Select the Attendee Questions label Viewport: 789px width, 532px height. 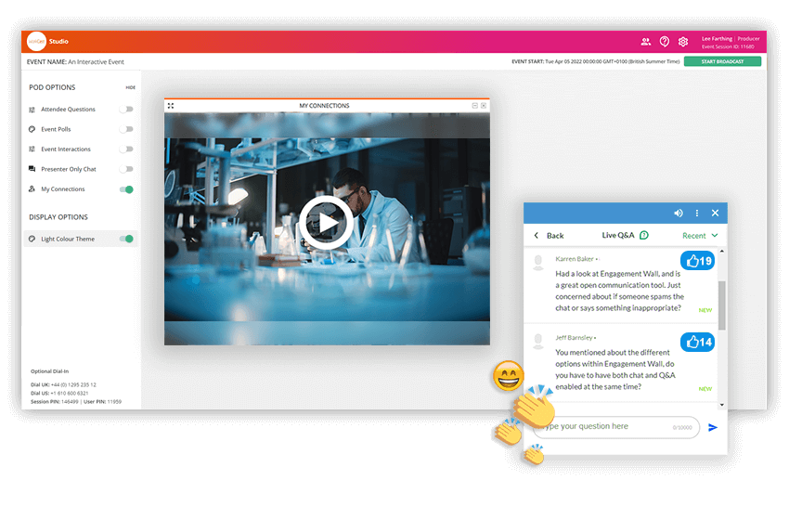tap(68, 110)
